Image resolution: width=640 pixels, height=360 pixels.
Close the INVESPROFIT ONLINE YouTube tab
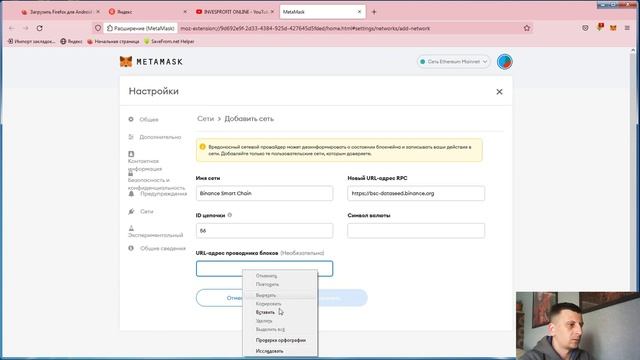coord(272,12)
